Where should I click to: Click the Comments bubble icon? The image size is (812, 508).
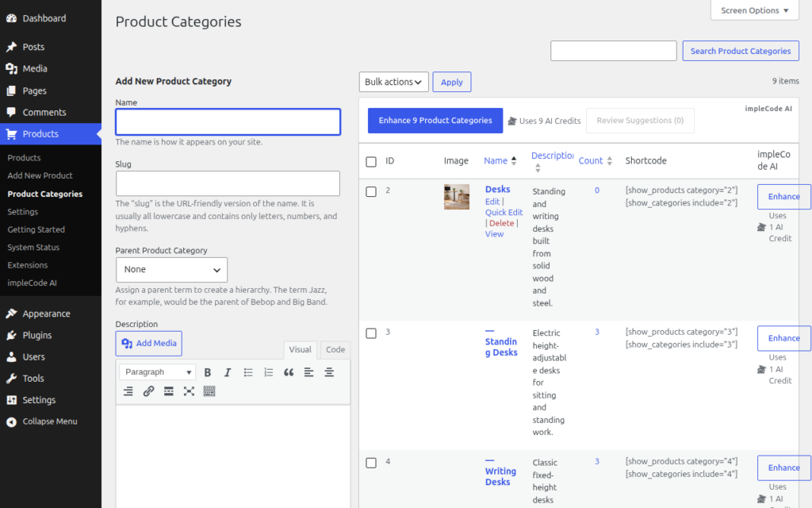click(x=11, y=112)
